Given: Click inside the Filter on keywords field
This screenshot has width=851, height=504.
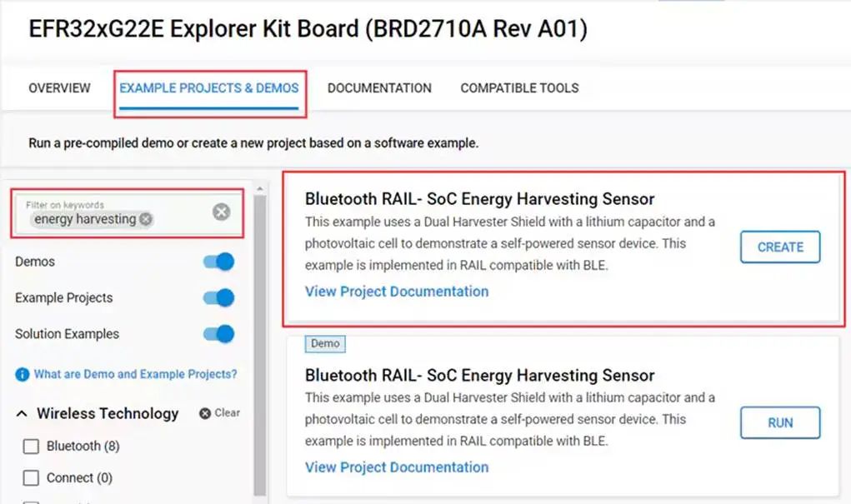Looking at the screenshot, I should (182, 218).
